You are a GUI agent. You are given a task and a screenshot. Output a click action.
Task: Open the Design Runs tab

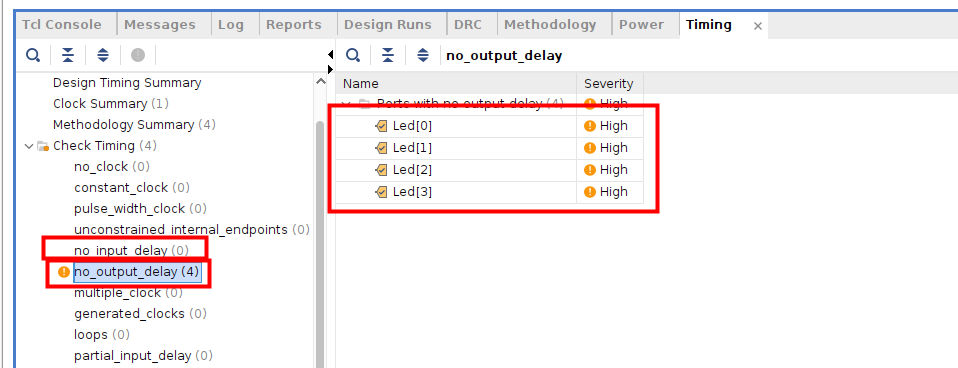point(388,25)
